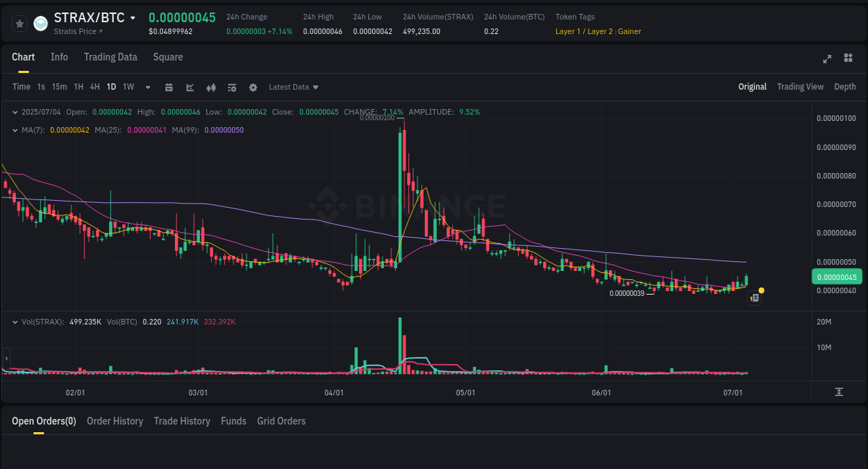Click the 20M volume axis label
Image resolution: width=868 pixels, height=469 pixels.
(x=824, y=322)
